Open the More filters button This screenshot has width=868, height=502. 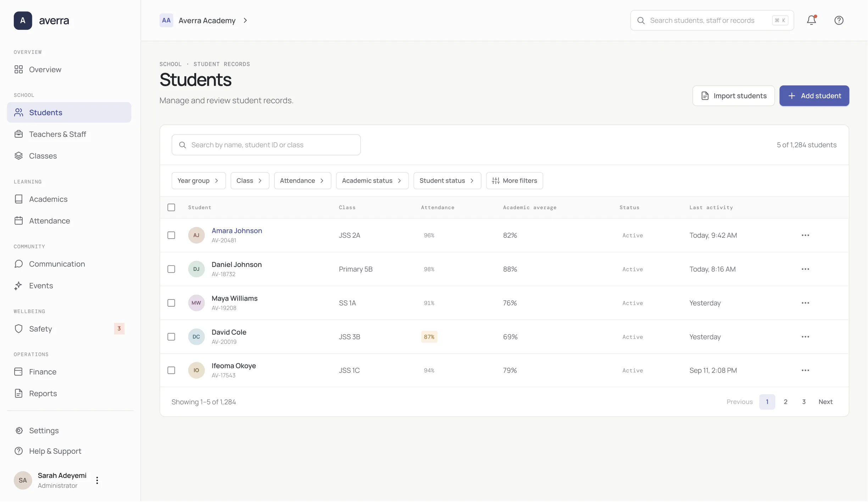[514, 181]
